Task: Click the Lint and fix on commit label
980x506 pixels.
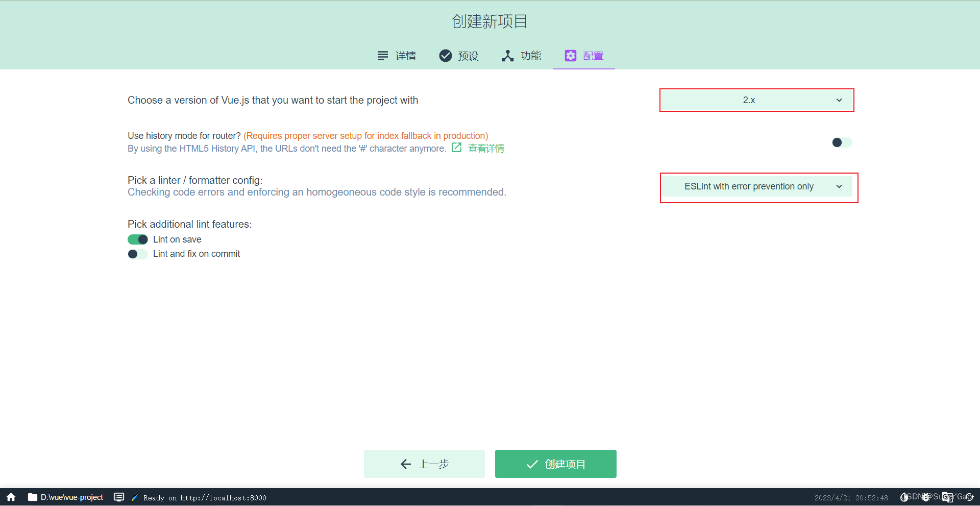Action: click(x=197, y=254)
